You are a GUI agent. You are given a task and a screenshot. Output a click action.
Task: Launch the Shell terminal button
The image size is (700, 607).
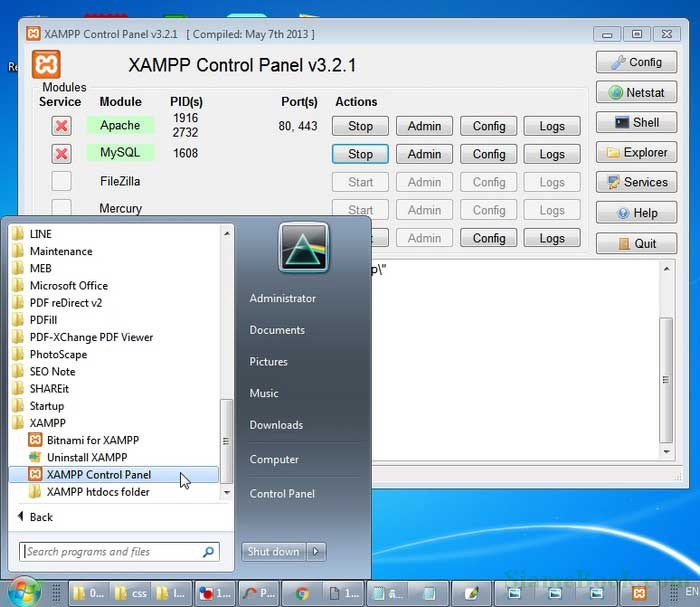(x=636, y=122)
